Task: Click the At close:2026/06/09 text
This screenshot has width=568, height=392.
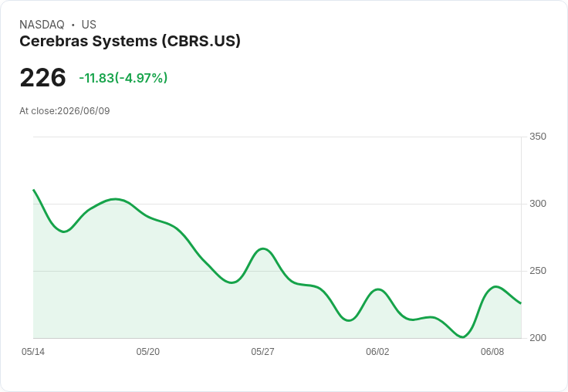Action: pos(65,111)
